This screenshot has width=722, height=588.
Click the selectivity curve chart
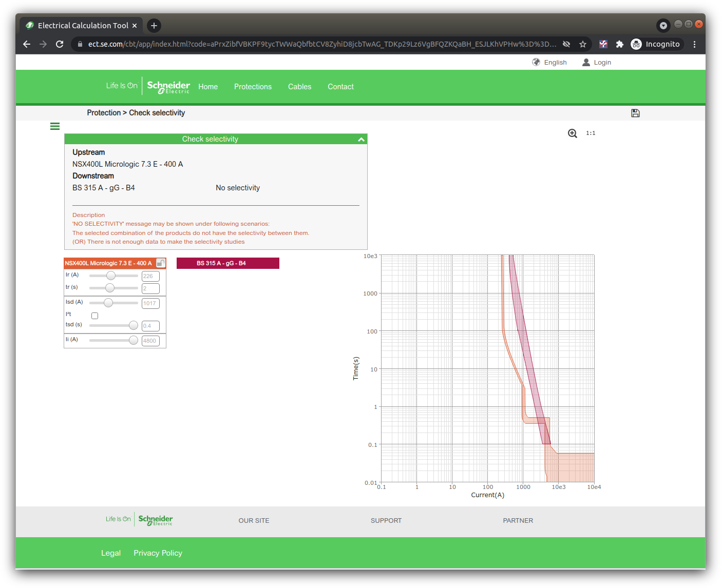488,368
